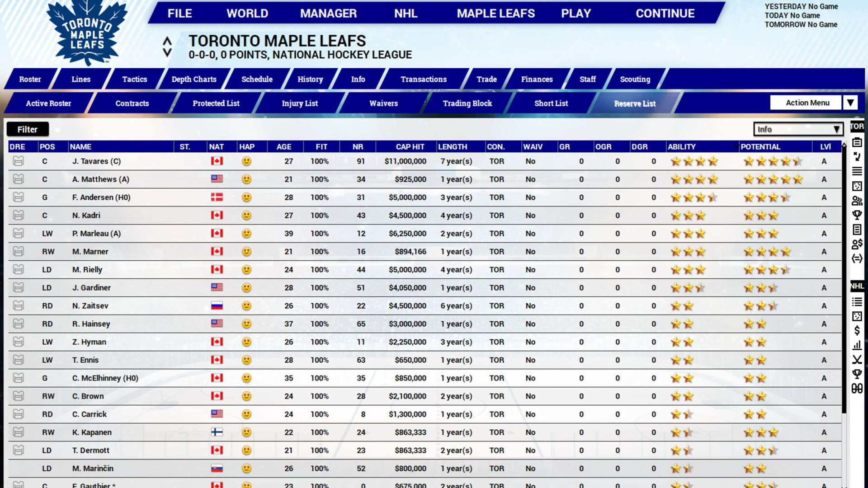Click the down arrow beside the team name
Viewport: 868px width, 488px height.
167,52
